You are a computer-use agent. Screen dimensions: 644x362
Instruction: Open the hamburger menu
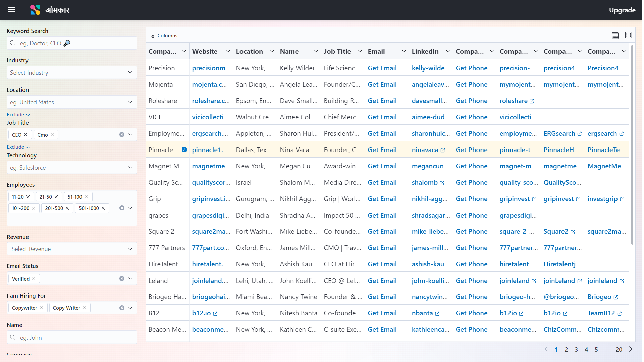(x=12, y=10)
